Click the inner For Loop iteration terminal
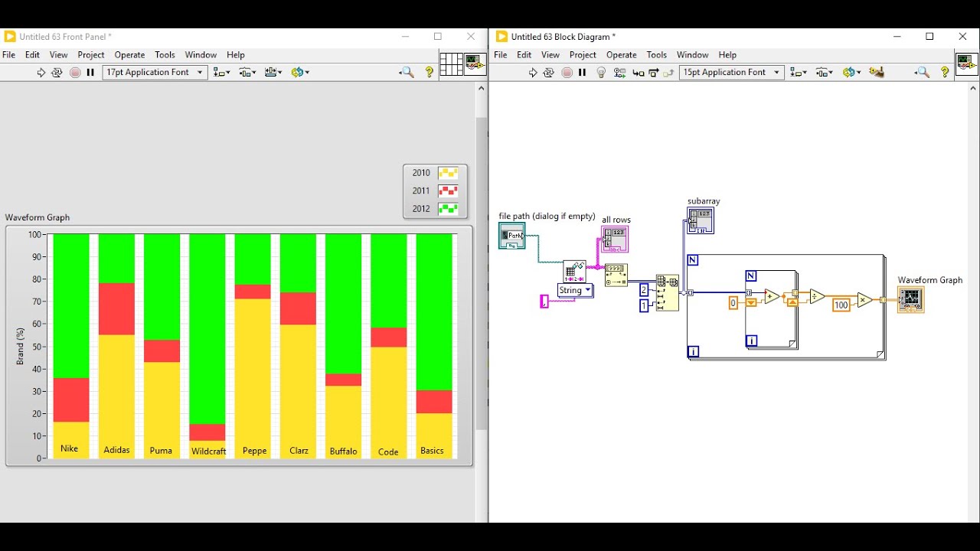The width and height of the screenshot is (980, 551). (x=752, y=341)
